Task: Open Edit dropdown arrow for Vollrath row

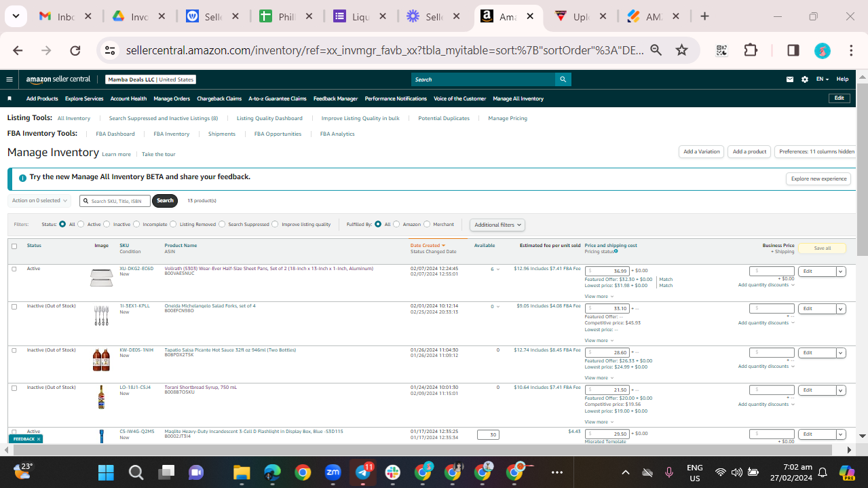Action: click(x=841, y=271)
